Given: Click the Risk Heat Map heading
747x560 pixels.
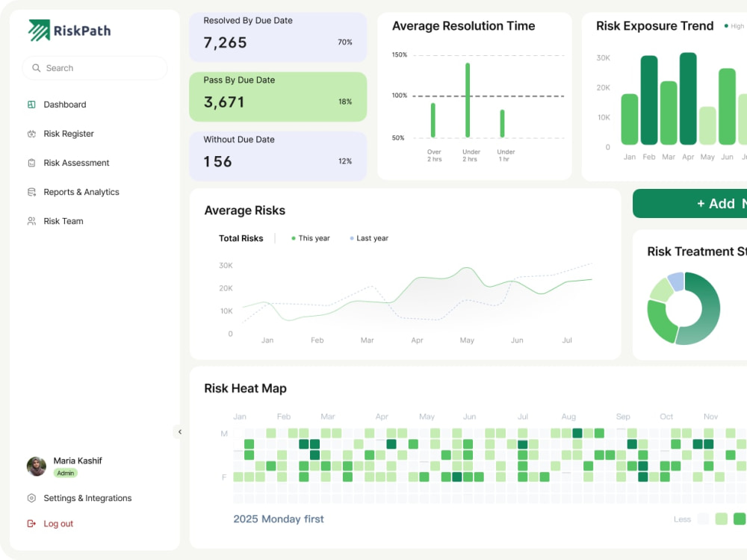Looking at the screenshot, I should pyautogui.click(x=245, y=388).
